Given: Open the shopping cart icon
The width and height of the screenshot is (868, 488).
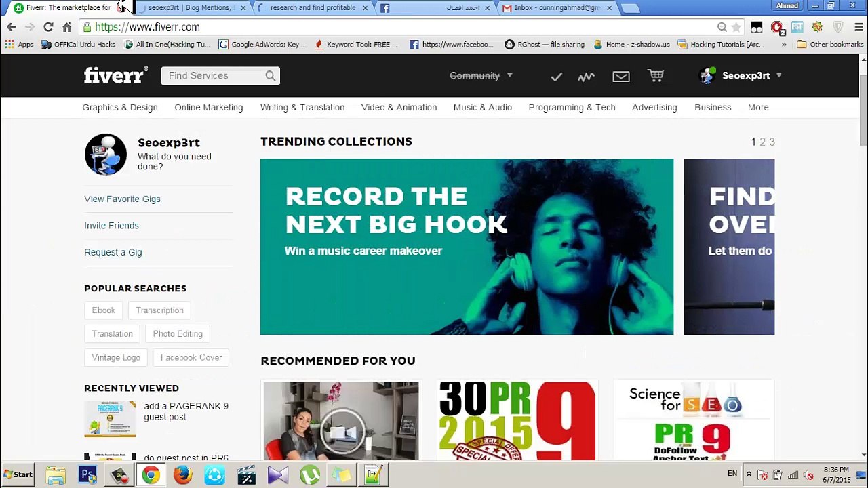Looking at the screenshot, I should coord(656,76).
